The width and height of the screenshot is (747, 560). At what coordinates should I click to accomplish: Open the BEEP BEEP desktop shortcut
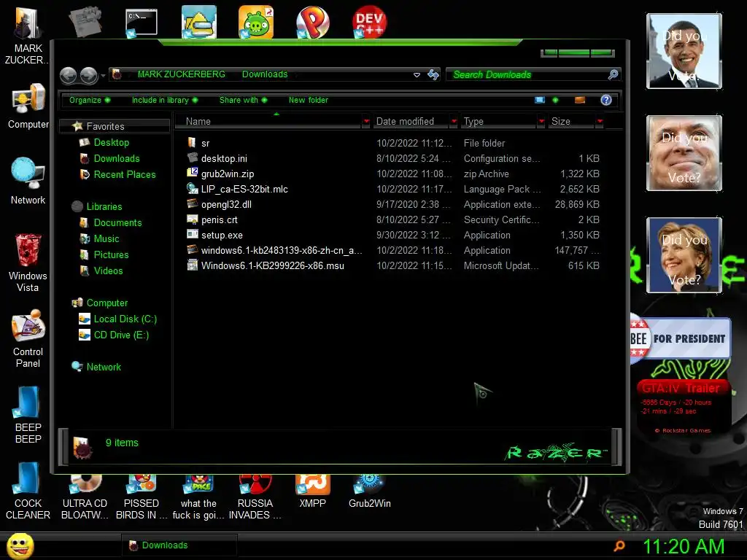tap(28, 415)
